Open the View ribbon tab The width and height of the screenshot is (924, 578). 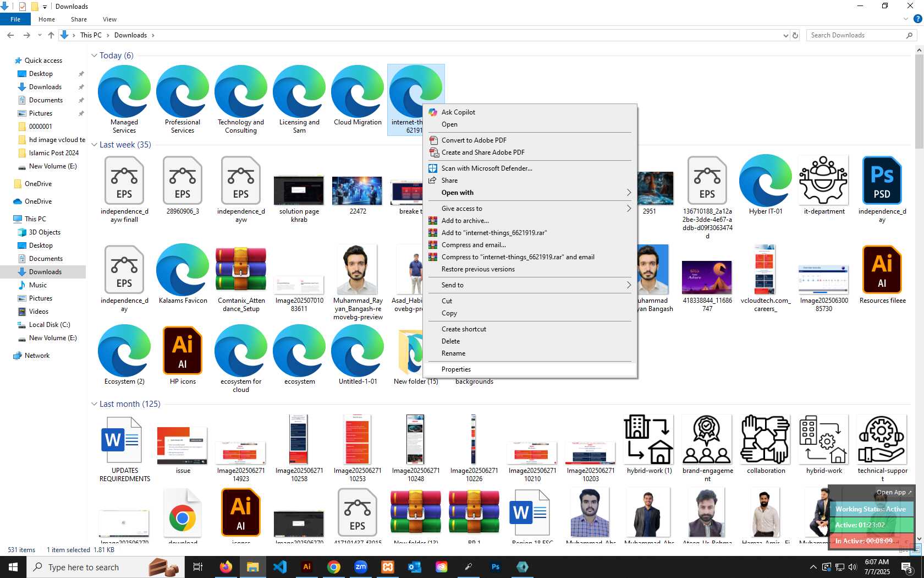tap(109, 19)
